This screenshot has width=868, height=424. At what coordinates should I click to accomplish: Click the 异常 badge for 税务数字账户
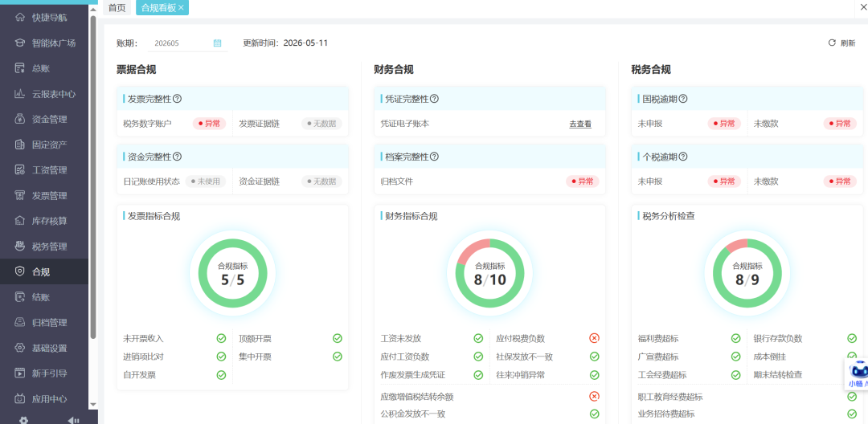click(x=209, y=124)
